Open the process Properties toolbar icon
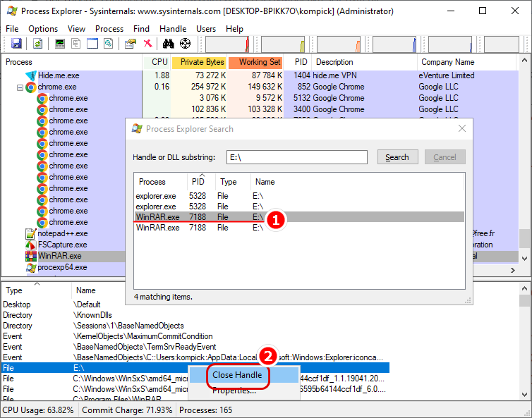This screenshot has width=532, height=418. point(131,44)
